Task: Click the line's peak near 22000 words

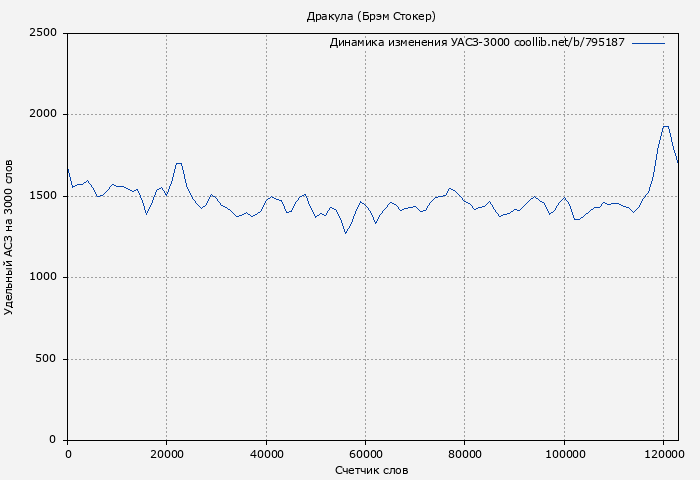Action: pyautogui.click(x=178, y=163)
